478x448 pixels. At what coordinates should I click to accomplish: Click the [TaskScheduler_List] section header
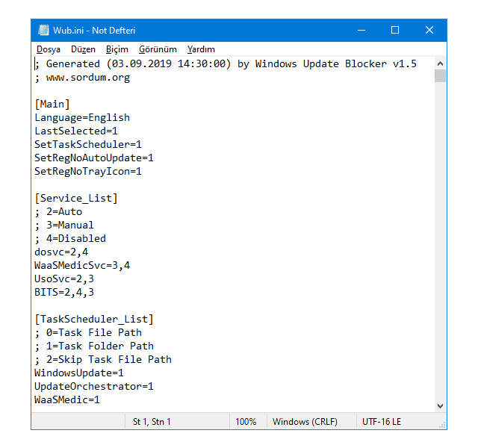pos(94,320)
